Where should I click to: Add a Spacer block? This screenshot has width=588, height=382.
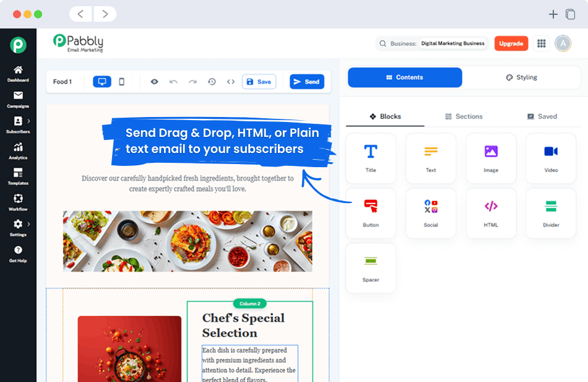point(370,267)
